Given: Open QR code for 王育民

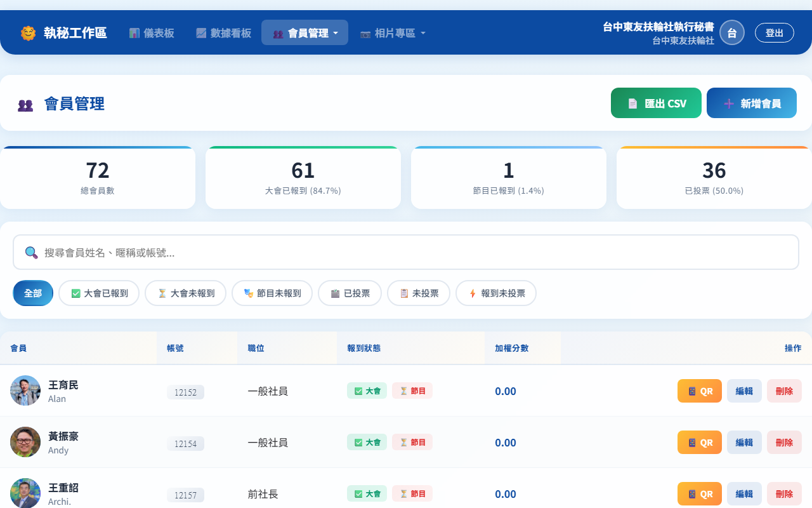Looking at the screenshot, I should point(699,391).
